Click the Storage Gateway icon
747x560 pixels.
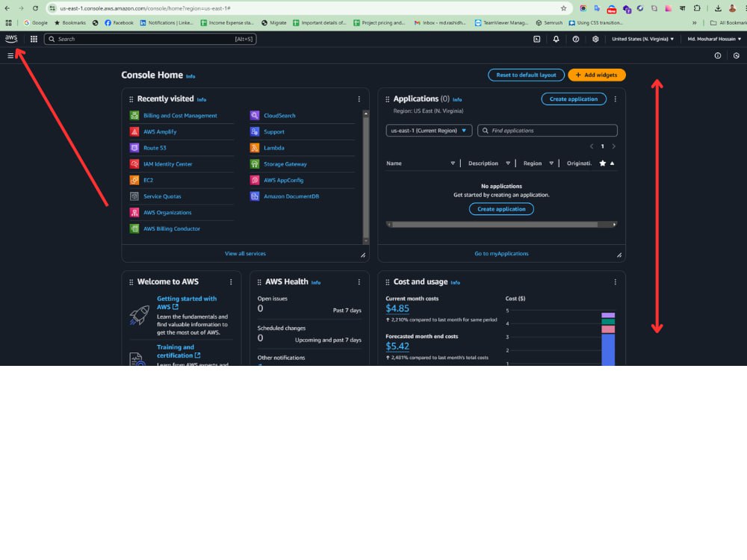coord(255,164)
